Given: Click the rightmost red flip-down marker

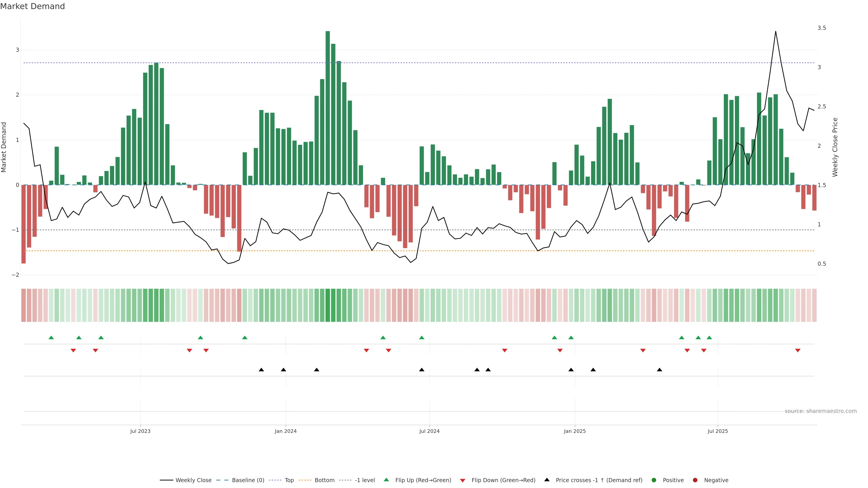Looking at the screenshot, I should coord(797,351).
